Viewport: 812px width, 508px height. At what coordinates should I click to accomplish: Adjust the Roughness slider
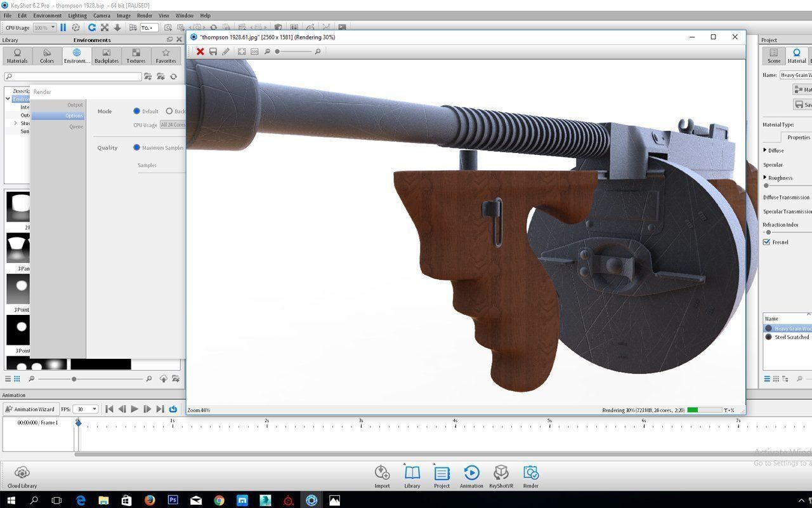(x=766, y=185)
